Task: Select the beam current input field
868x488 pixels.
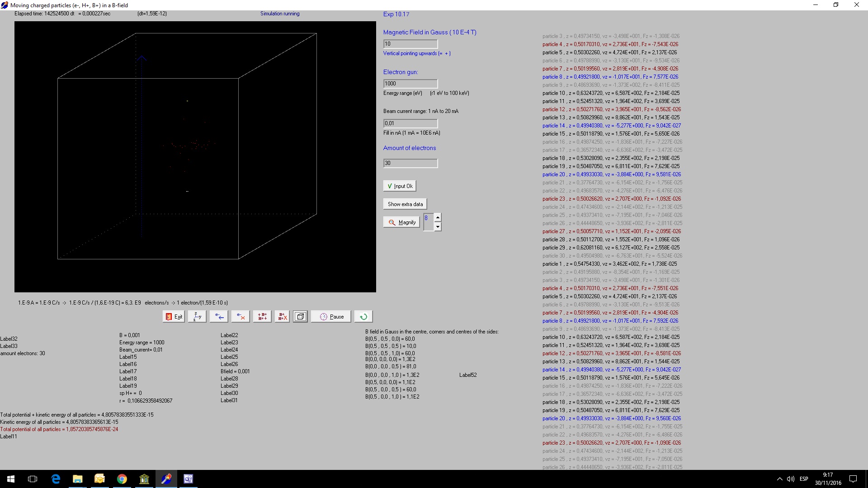Action: point(410,123)
